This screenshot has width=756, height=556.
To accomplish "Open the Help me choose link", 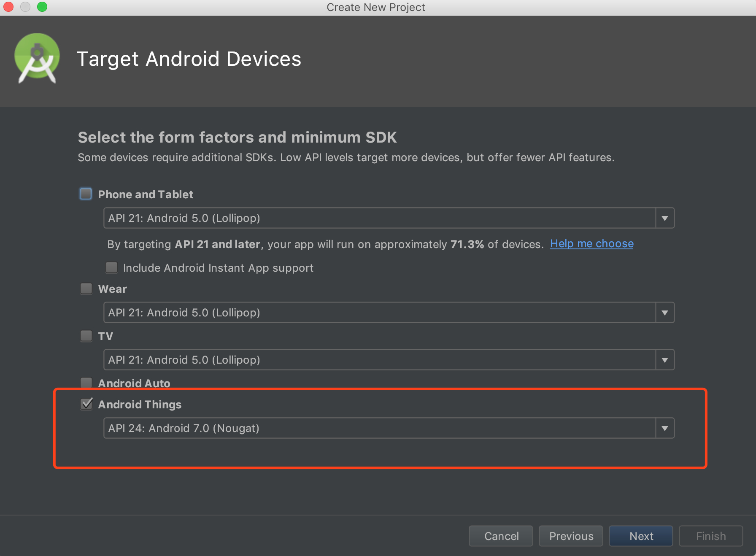I will pos(591,244).
